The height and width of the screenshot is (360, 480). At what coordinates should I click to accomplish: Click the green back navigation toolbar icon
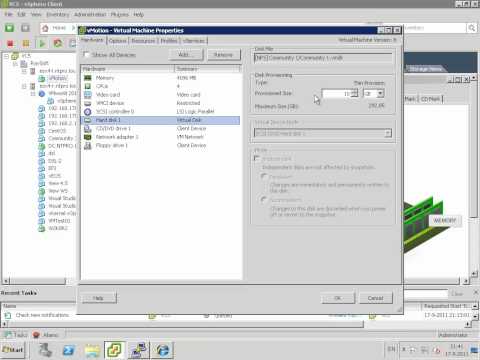10,28
